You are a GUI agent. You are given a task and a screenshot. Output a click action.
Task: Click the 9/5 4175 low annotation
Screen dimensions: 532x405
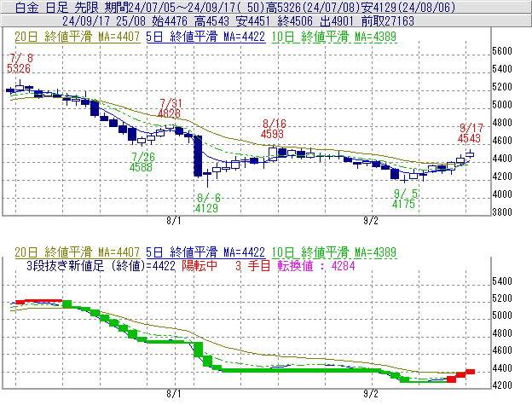(404, 199)
